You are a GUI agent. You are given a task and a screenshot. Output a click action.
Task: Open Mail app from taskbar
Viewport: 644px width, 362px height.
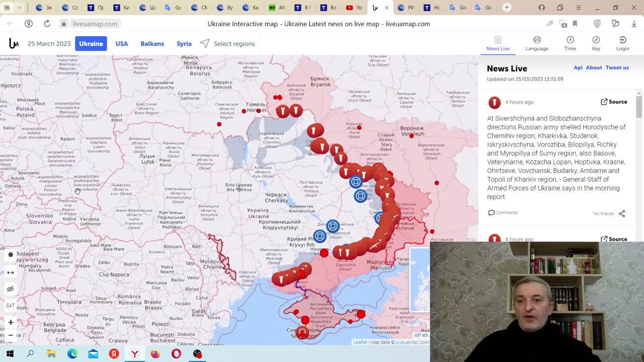tap(93, 354)
